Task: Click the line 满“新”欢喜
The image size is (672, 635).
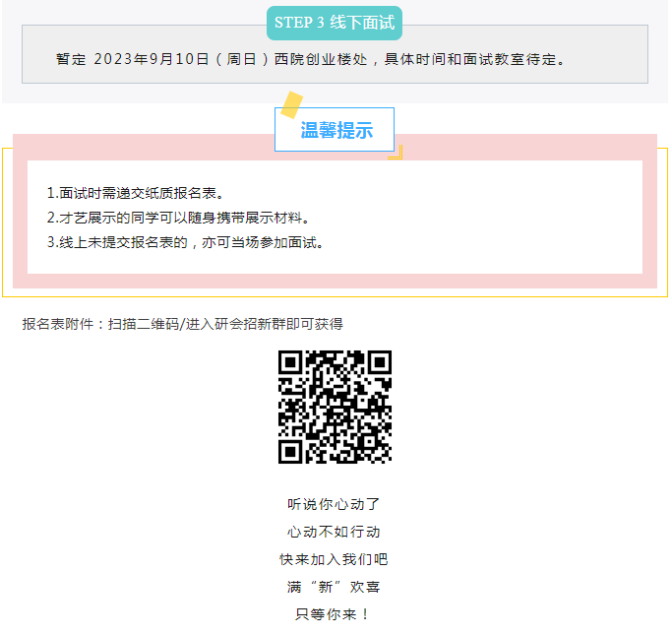Action: 335,587
